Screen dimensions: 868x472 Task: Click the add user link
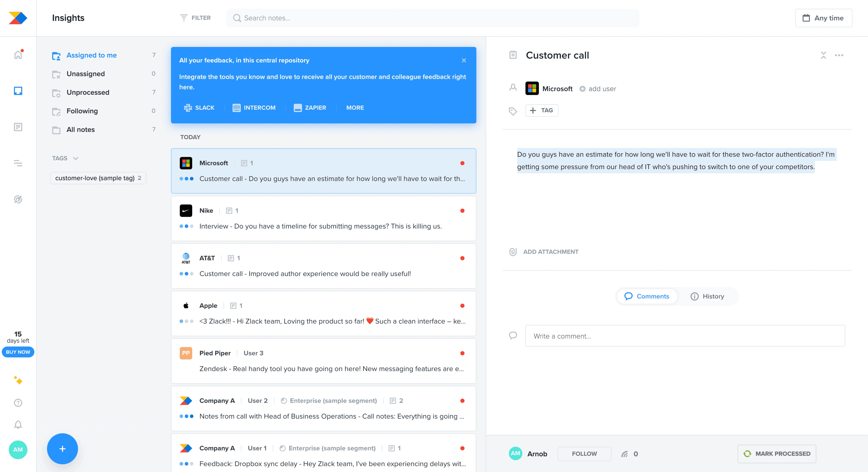pyautogui.click(x=602, y=89)
